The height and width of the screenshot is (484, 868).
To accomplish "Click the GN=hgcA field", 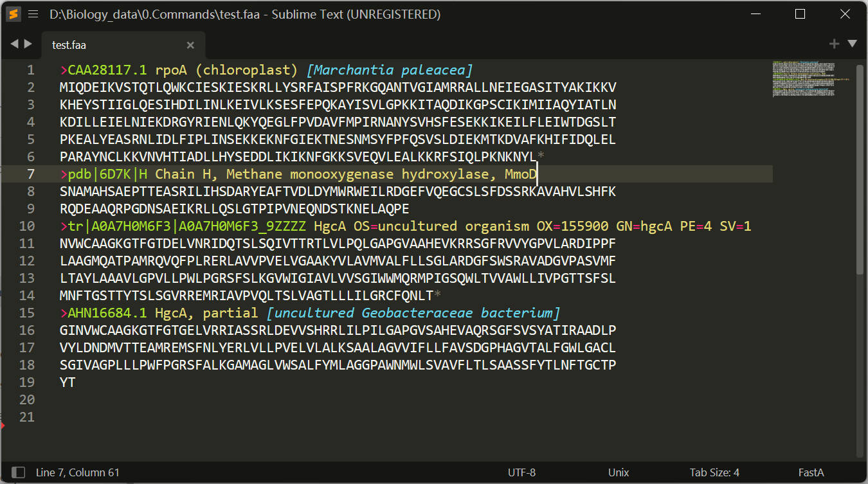I will (x=644, y=226).
